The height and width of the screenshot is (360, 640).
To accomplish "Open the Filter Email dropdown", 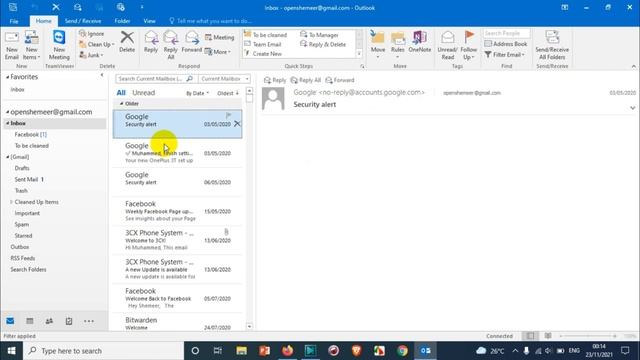I will tap(504, 54).
